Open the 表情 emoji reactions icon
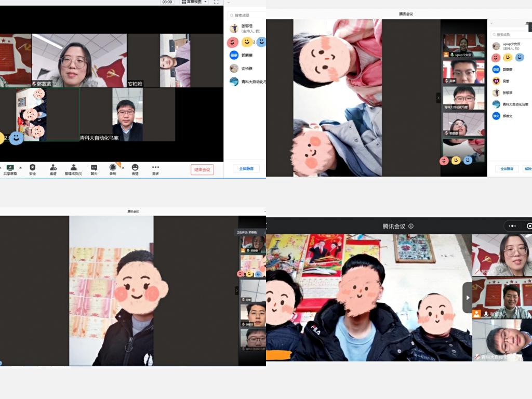Screen dimensions: 532x399 [x=135, y=167]
